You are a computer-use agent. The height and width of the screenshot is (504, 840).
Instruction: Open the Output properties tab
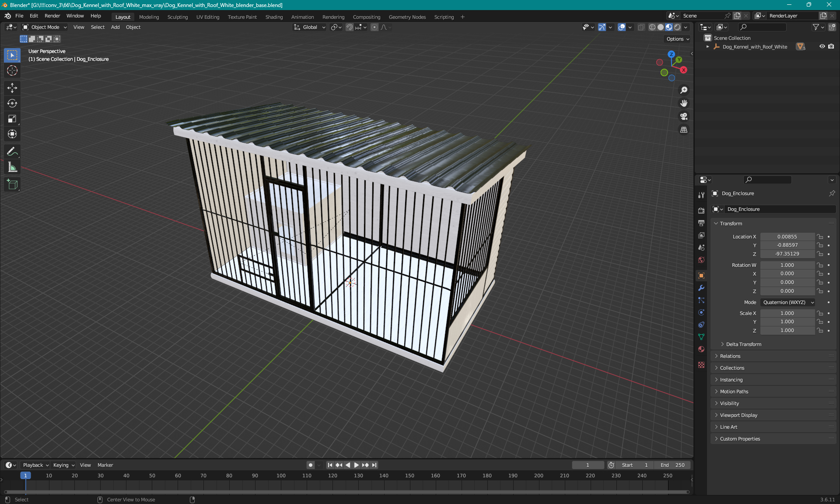click(x=701, y=223)
